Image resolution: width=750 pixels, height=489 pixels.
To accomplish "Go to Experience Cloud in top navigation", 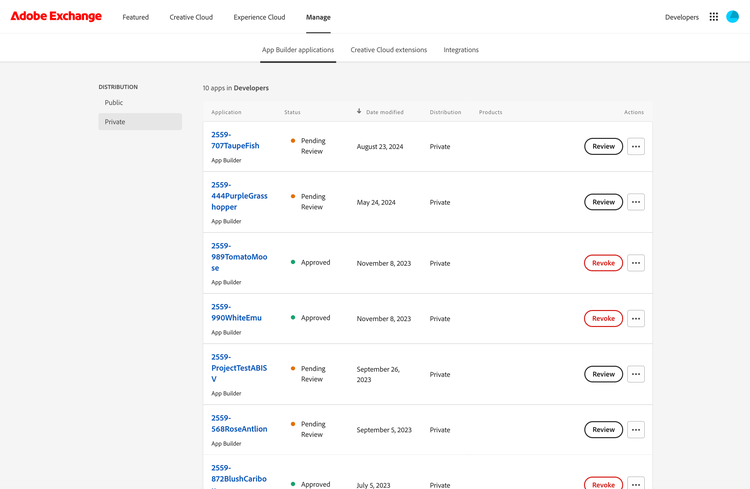I will [x=259, y=17].
